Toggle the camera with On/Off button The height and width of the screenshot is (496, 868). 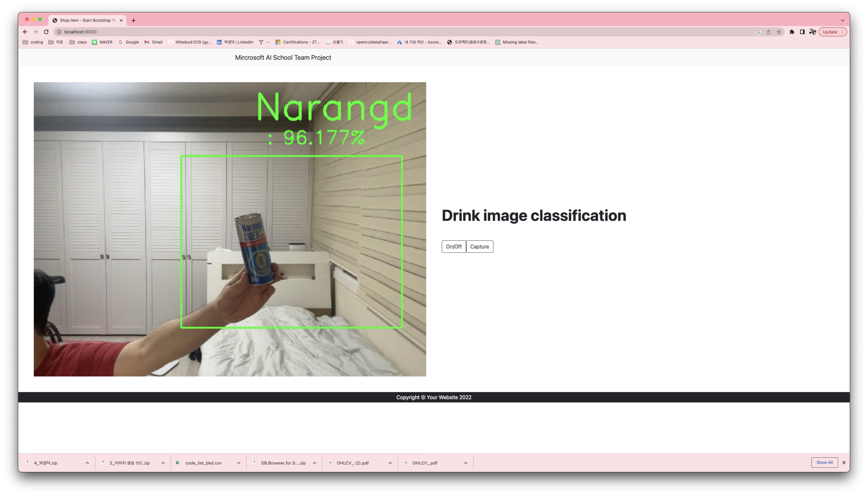[453, 246]
